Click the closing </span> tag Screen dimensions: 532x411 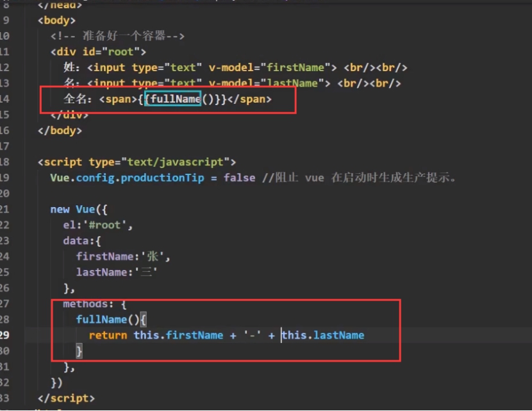pyautogui.click(x=249, y=99)
